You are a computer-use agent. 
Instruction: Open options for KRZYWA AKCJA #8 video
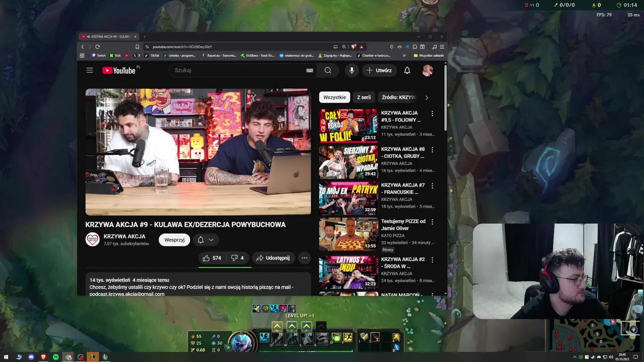tap(432, 150)
